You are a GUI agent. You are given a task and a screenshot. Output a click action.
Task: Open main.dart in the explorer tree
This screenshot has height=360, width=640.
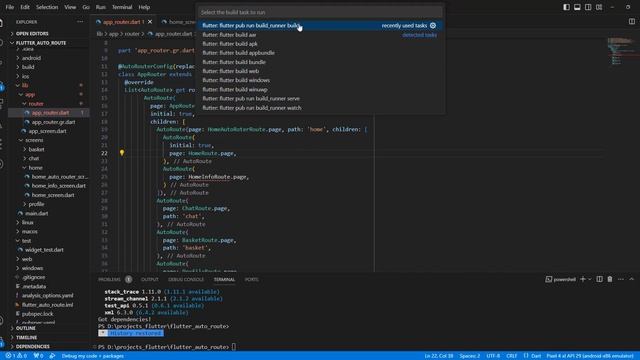pyautogui.click(x=37, y=213)
